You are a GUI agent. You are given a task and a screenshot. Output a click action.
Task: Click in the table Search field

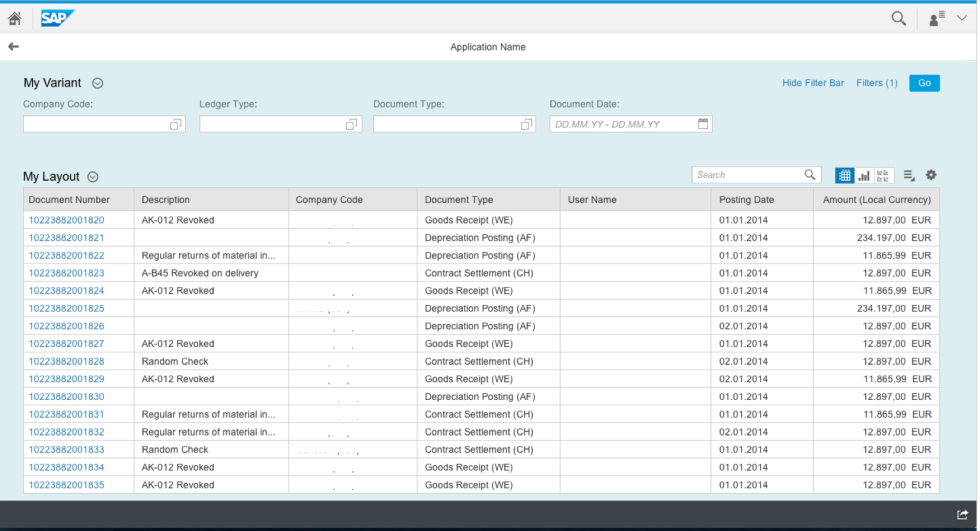point(748,175)
